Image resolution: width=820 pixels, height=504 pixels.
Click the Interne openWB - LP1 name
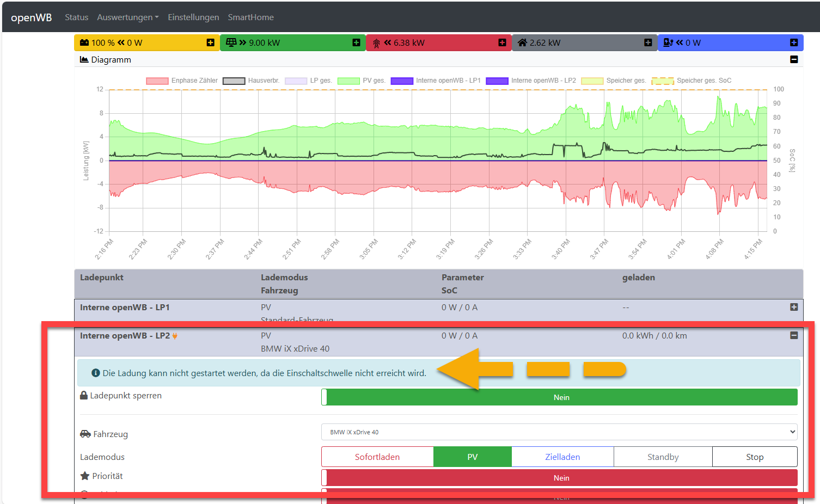click(125, 308)
